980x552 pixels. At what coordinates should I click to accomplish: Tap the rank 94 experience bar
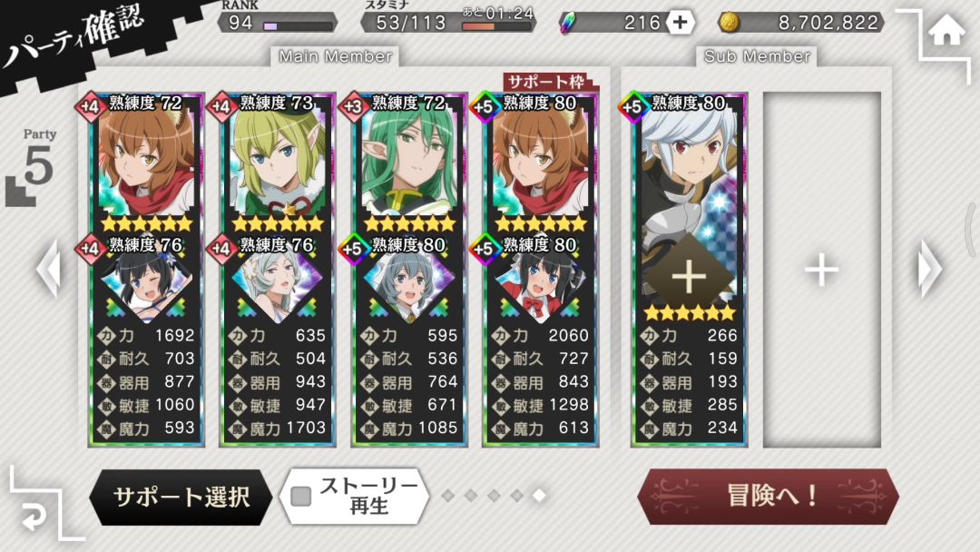299,27
